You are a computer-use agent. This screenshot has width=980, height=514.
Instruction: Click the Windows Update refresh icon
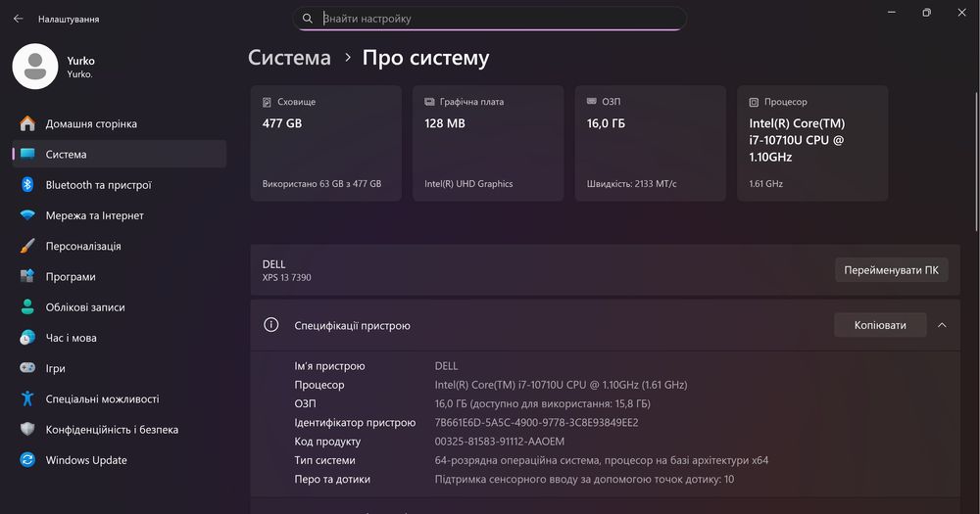click(x=27, y=460)
